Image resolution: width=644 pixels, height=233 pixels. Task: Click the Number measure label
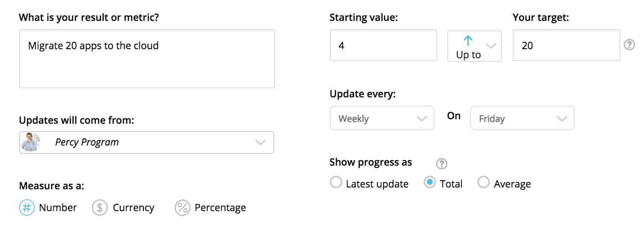pos(58,208)
